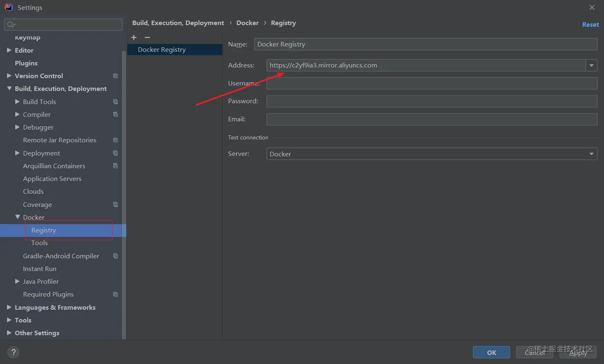Click the IntelliJ logo in the title bar
This screenshot has height=364, width=604.
point(8,7)
